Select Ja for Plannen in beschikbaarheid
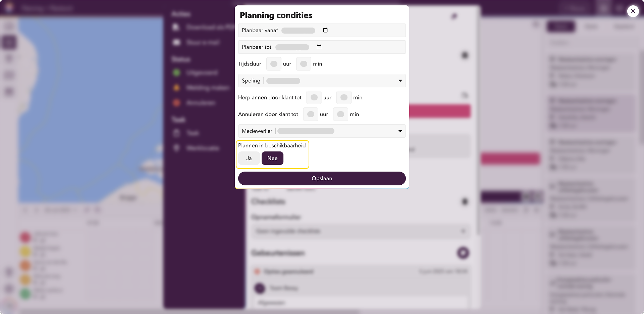Viewport: 644px width, 314px height. point(249,158)
